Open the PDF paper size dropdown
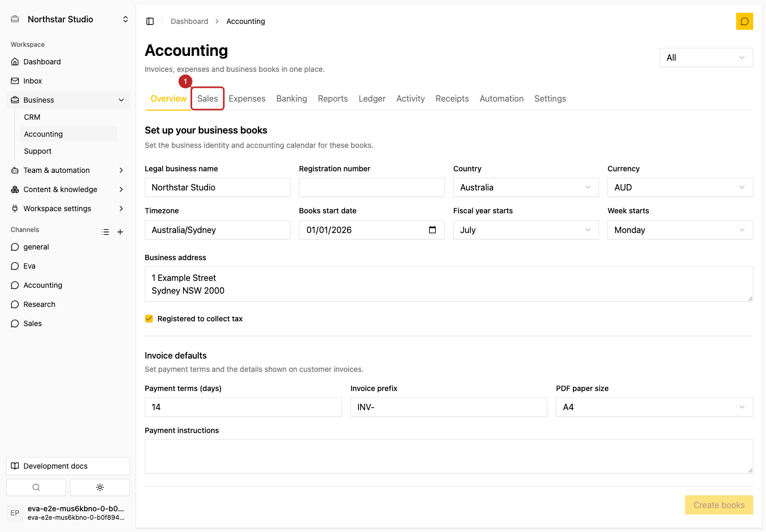Viewport: 766px width, 532px height. [654, 407]
